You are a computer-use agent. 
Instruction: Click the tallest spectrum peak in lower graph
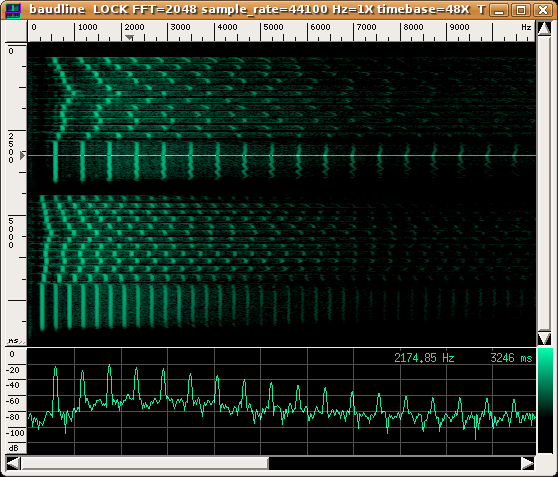109,367
